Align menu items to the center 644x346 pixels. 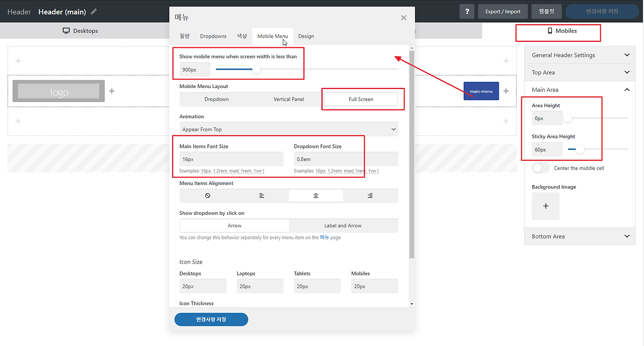pyautogui.click(x=316, y=196)
